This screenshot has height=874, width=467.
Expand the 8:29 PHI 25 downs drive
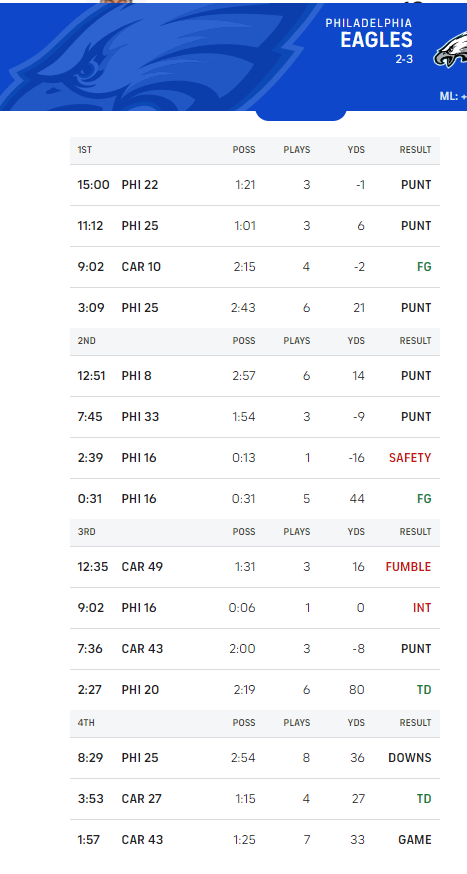[x=255, y=758]
